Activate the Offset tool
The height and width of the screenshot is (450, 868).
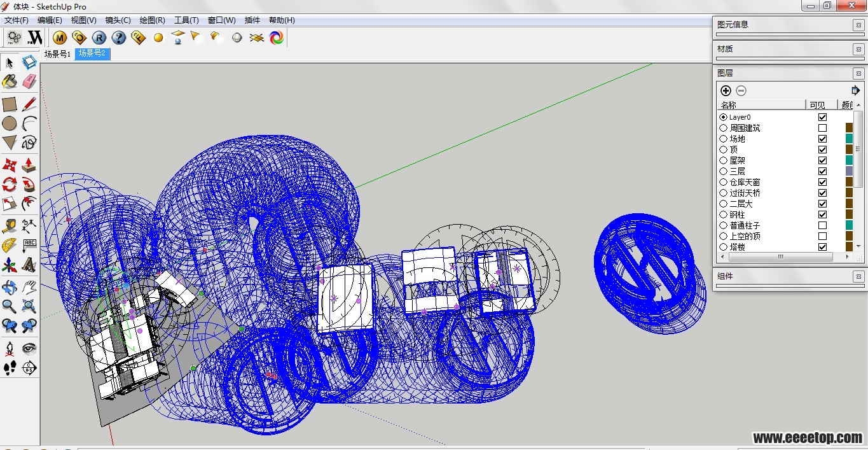[x=29, y=204]
